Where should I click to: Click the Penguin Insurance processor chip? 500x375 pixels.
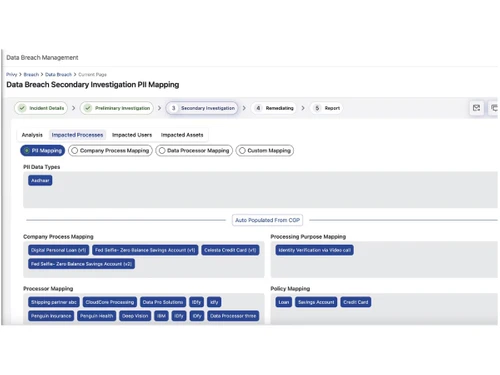(x=51, y=316)
